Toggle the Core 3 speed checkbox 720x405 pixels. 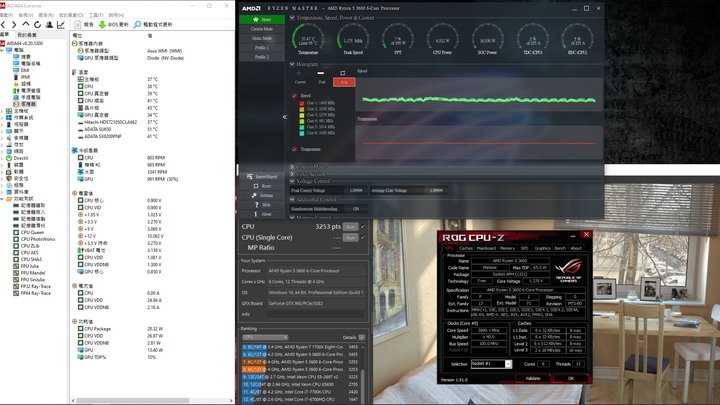(x=302, y=115)
